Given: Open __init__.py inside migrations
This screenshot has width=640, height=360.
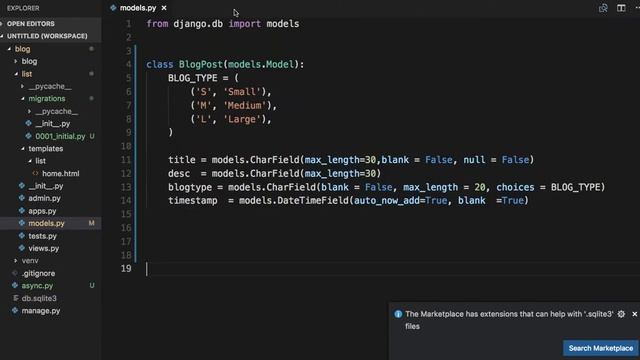Looking at the screenshot, I should pos(52,123).
